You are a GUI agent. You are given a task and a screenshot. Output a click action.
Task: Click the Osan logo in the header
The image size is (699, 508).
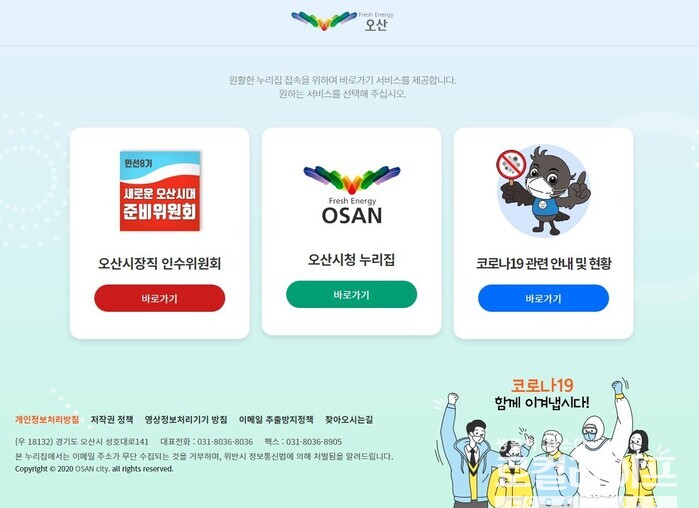tap(342, 21)
